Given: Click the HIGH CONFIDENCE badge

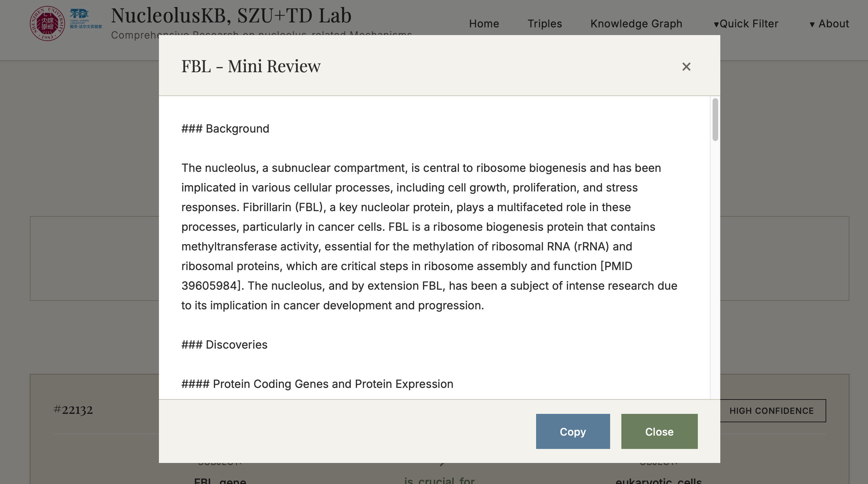Looking at the screenshot, I should [x=772, y=411].
